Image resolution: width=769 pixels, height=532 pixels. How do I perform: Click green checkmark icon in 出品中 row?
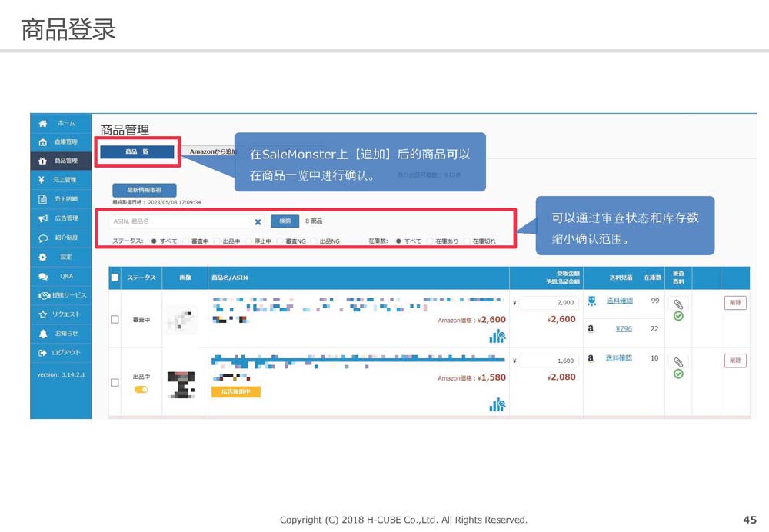[678, 374]
